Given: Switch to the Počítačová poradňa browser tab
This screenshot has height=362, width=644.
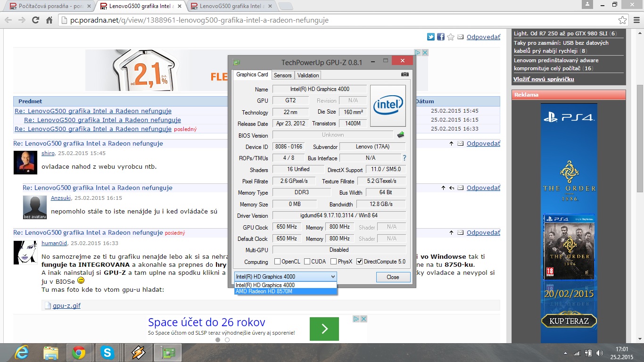Looking at the screenshot, I should 51,7.
